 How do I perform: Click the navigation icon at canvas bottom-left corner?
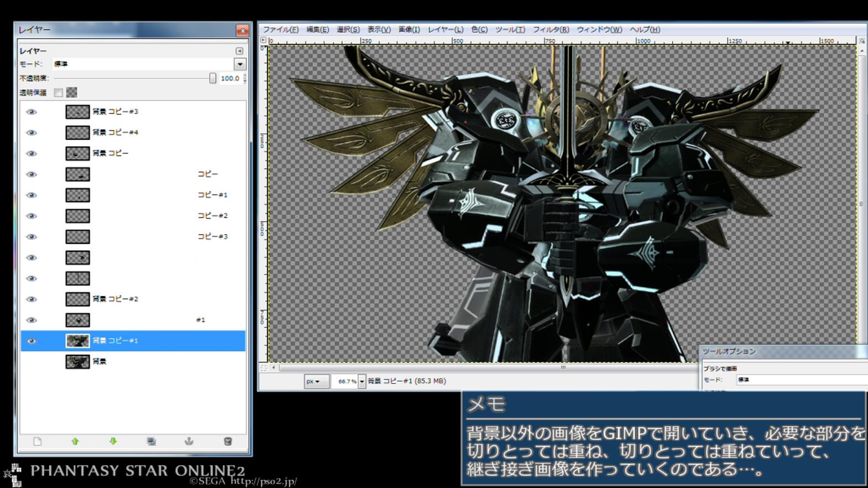coord(263,367)
